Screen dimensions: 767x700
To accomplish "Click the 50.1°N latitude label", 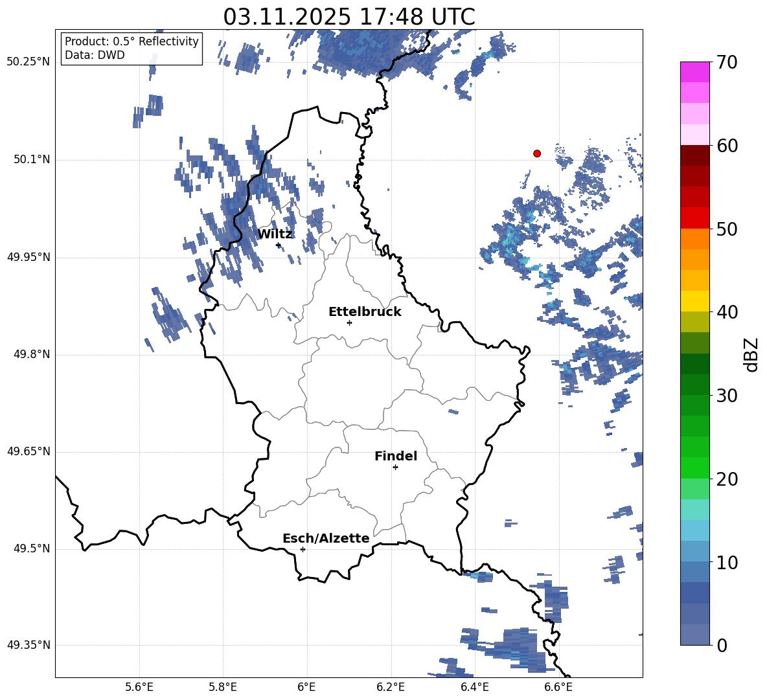I will click(32, 160).
